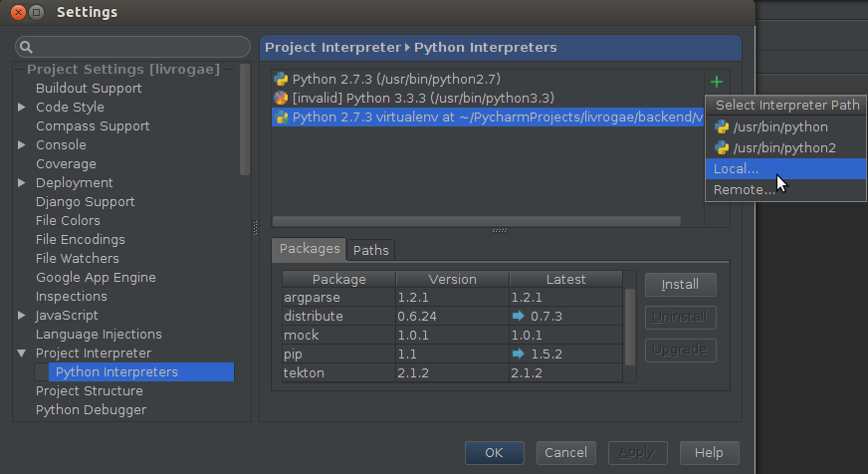Open Google App Engine settings

pos(96,277)
